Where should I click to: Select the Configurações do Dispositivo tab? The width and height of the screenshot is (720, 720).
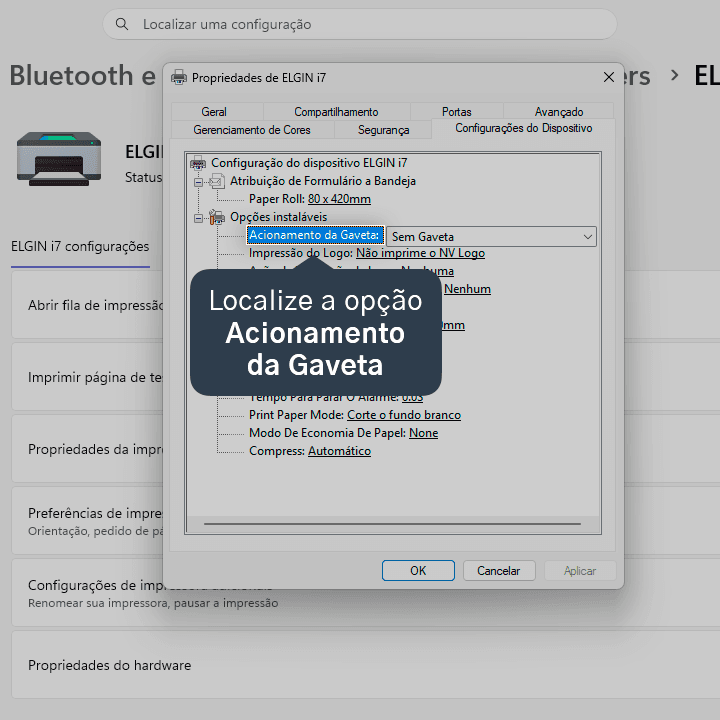(523, 128)
